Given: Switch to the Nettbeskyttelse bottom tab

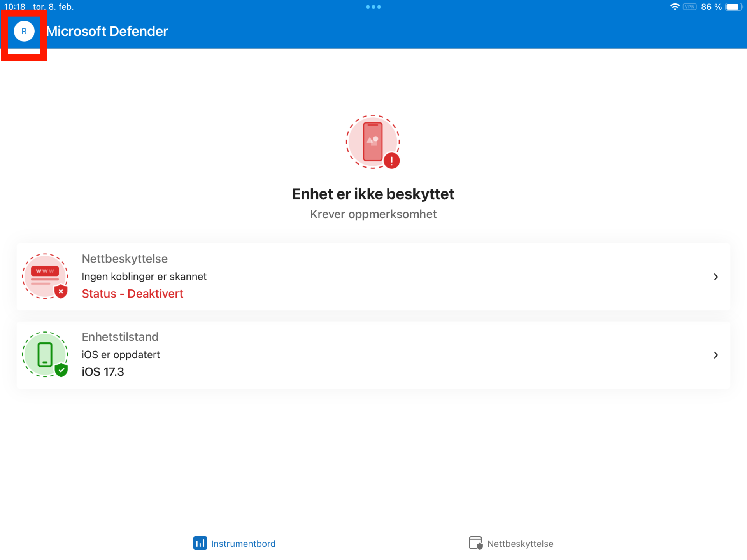Looking at the screenshot, I should (x=520, y=544).
